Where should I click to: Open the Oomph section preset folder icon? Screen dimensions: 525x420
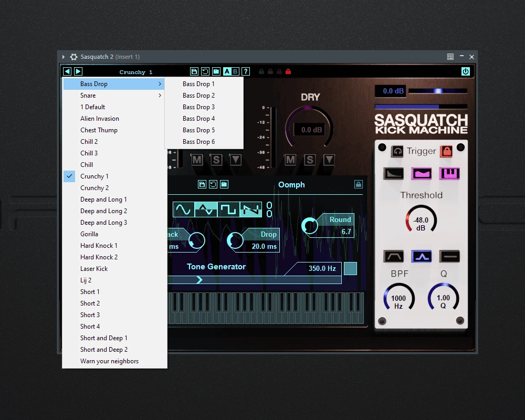[224, 184]
